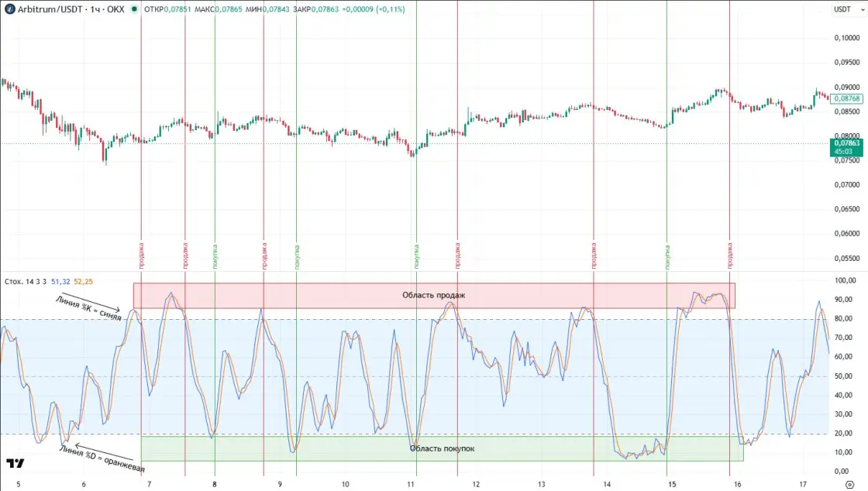Viewport: 868px width, 491px height.
Task: Open chart settings hexagon gear icon
Action: pos(849,484)
